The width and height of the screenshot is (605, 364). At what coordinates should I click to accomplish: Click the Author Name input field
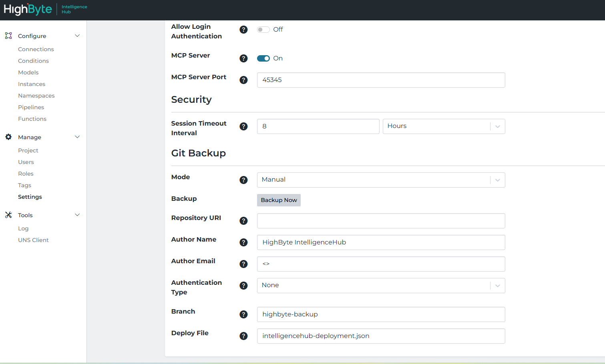[381, 242]
